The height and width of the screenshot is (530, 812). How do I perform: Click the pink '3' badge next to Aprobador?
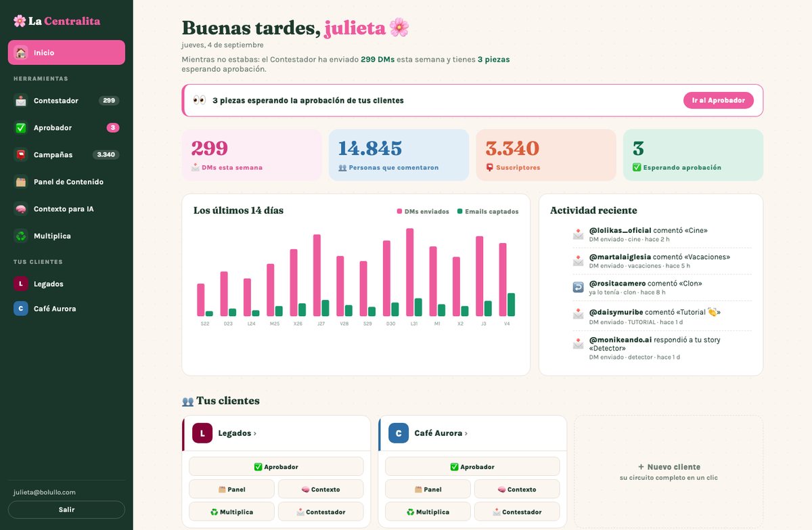113,128
